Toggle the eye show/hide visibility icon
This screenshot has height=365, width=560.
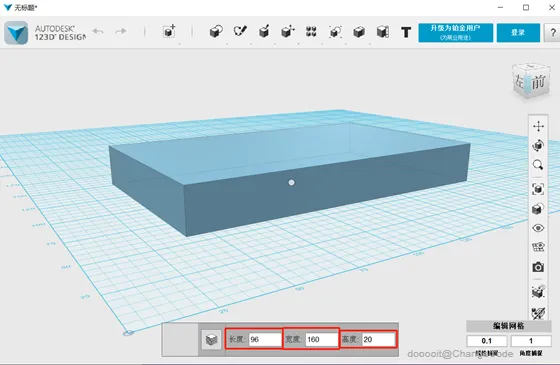tap(538, 228)
